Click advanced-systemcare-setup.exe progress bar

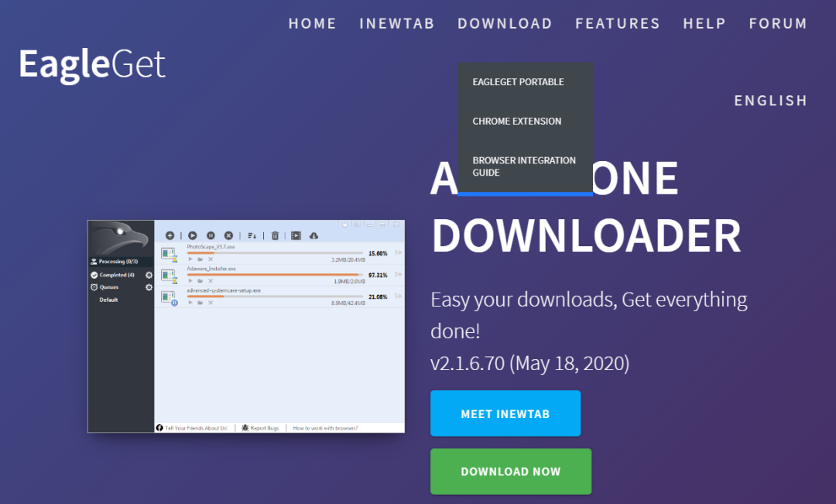pyautogui.click(x=275, y=297)
